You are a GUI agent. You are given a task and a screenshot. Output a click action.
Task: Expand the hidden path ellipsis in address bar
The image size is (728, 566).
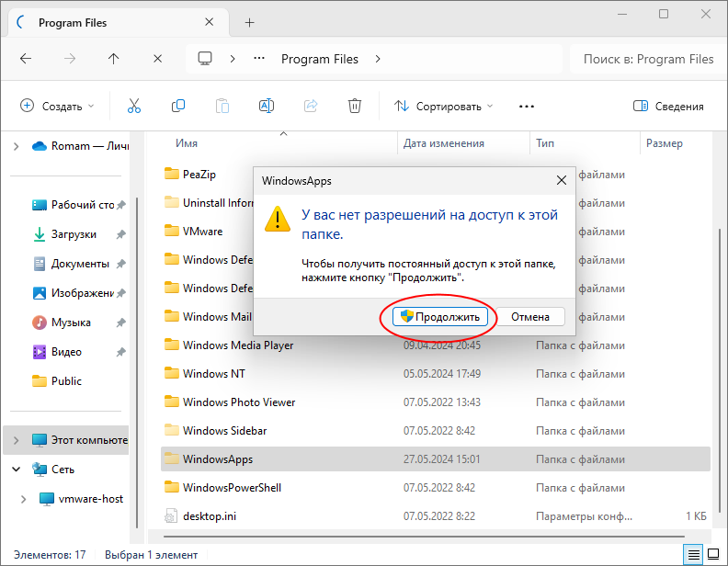pyautogui.click(x=259, y=59)
